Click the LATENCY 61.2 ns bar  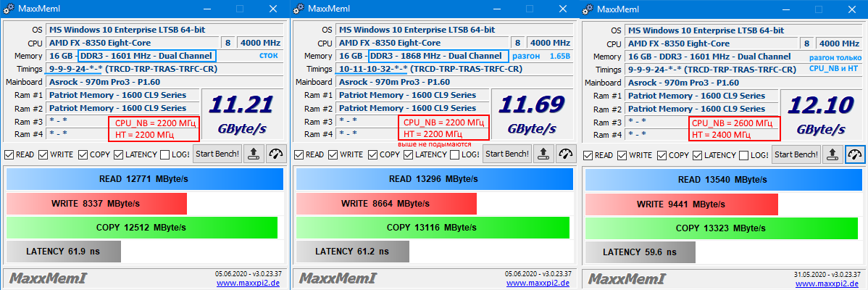click(352, 252)
